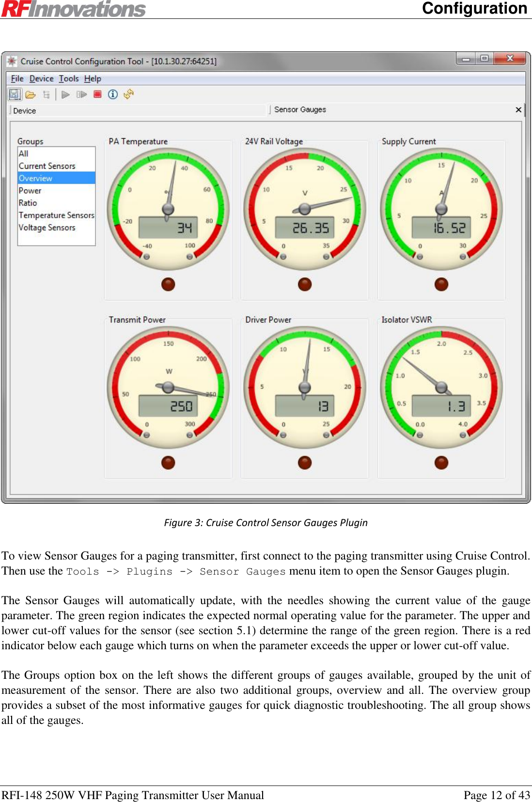Click the PA Temperature alarm indicator light

pyautogui.click(x=168, y=284)
